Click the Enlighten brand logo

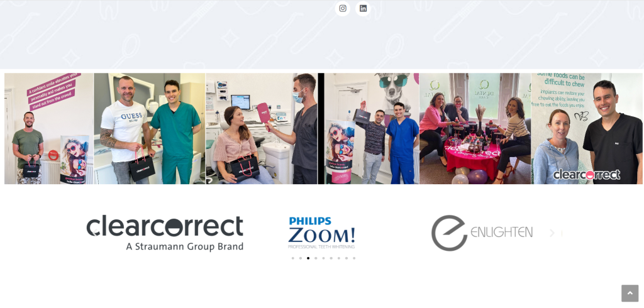(x=482, y=233)
